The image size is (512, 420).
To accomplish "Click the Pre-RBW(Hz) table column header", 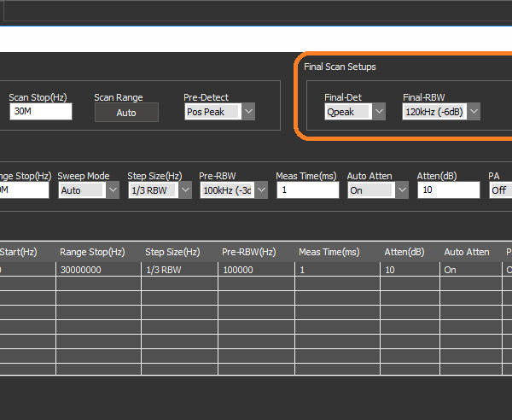I will [248, 252].
